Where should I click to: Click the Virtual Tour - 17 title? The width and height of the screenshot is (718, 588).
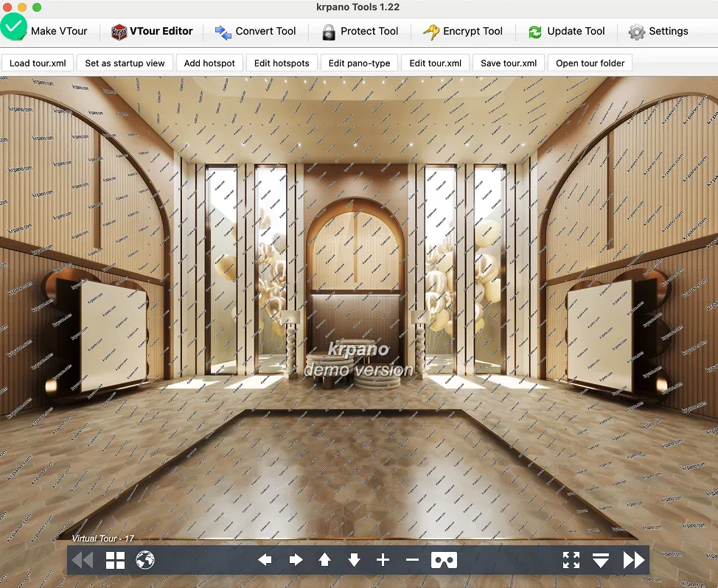click(x=102, y=538)
